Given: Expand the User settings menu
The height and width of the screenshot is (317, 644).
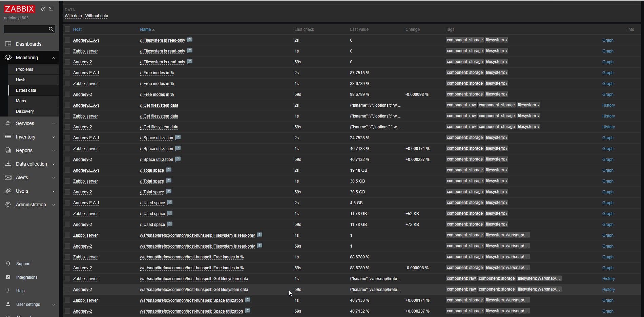Looking at the screenshot, I should coord(27,304).
